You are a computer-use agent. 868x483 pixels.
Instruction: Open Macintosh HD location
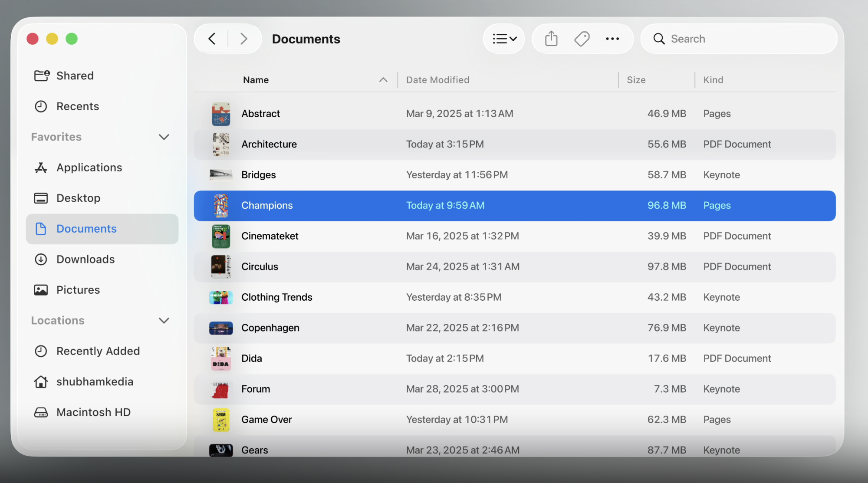93,412
